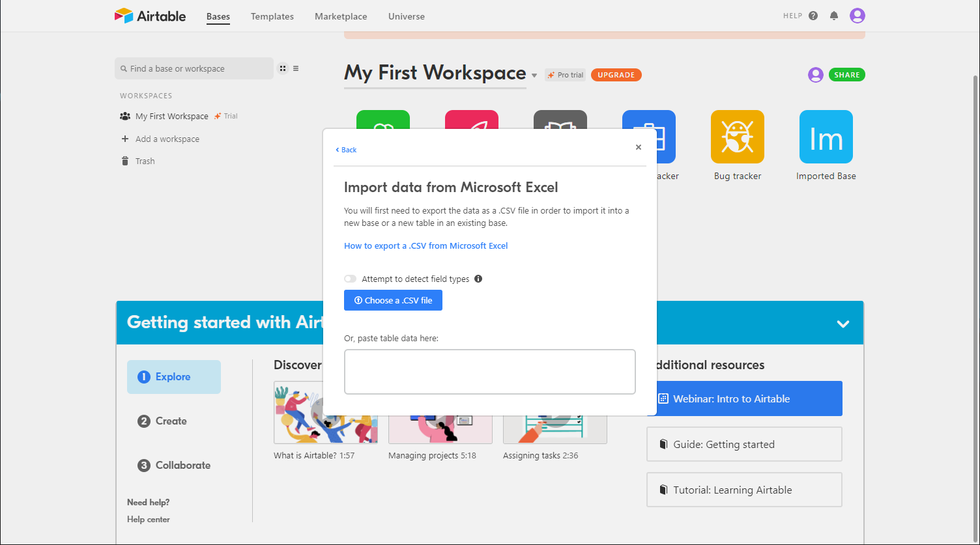Open the Trash
The width and height of the screenshot is (980, 545).
pyautogui.click(x=138, y=161)
